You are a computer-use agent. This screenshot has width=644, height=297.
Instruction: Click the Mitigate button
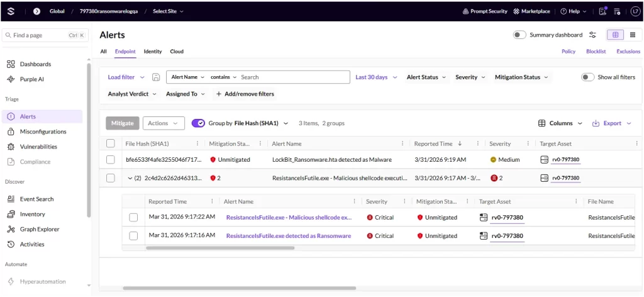[123, 123]
